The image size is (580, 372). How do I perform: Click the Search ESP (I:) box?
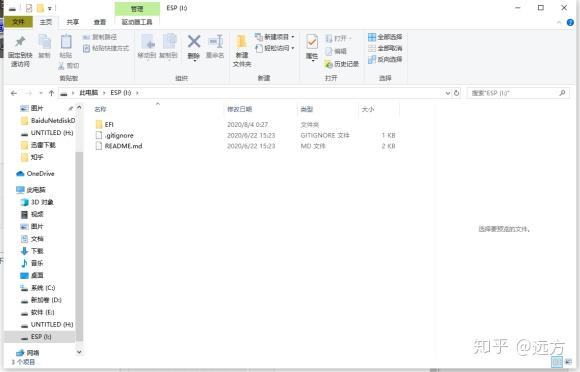tap(518, 93)
